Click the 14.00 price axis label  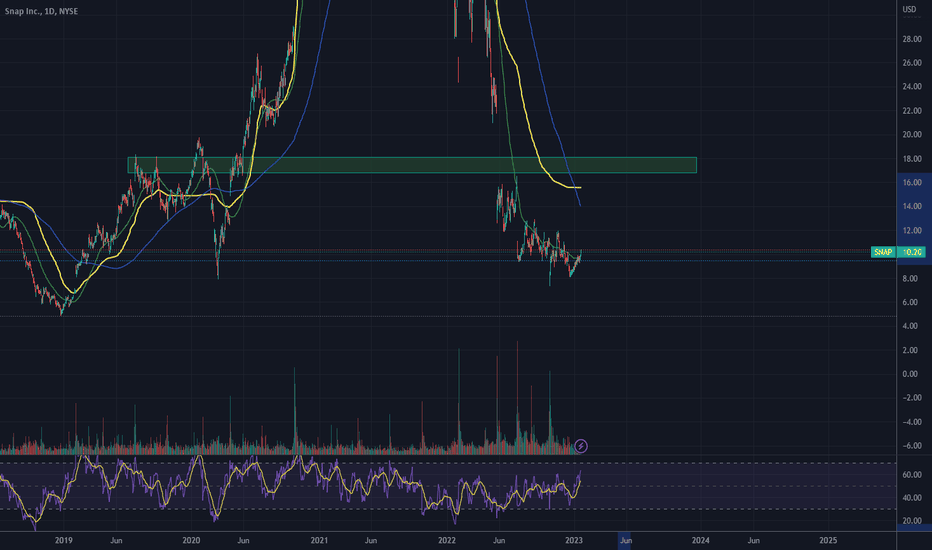(x=912, y=206)
